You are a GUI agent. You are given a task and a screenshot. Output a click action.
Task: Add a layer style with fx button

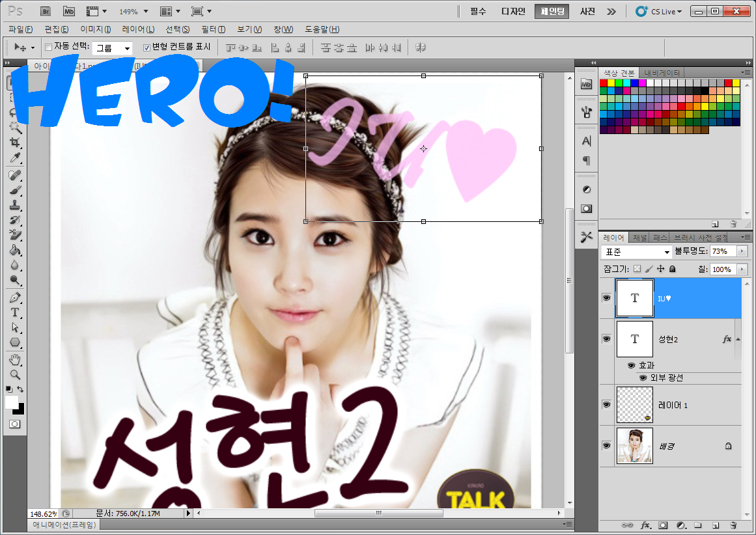645,525
